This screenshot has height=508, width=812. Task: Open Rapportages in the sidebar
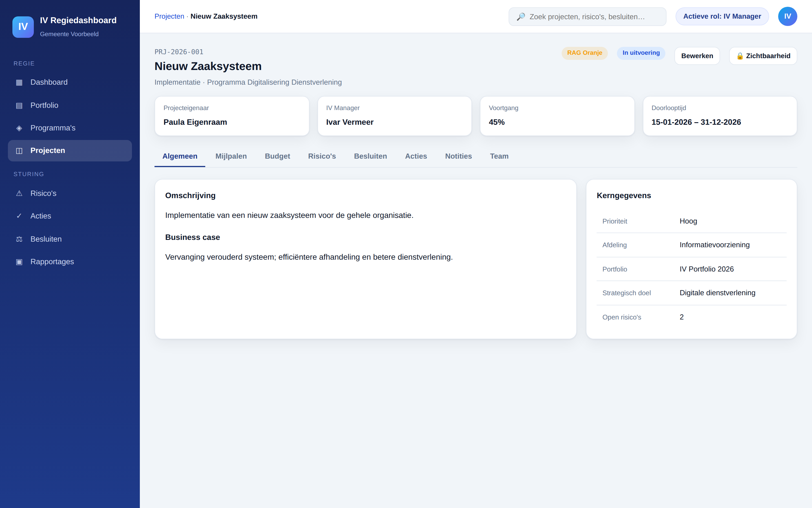click(70, 262)
